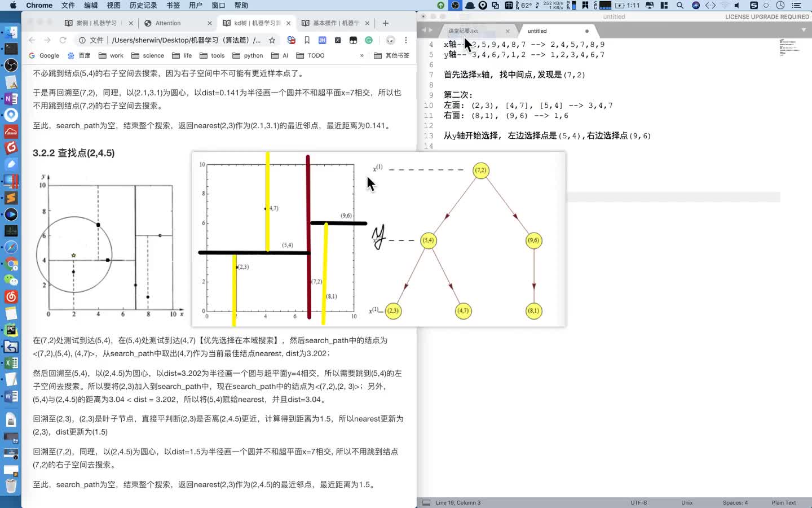Open the 窗口 menu
Image resolution: width=812 pixels, height=508 pixels.
[x=218, y=5]
